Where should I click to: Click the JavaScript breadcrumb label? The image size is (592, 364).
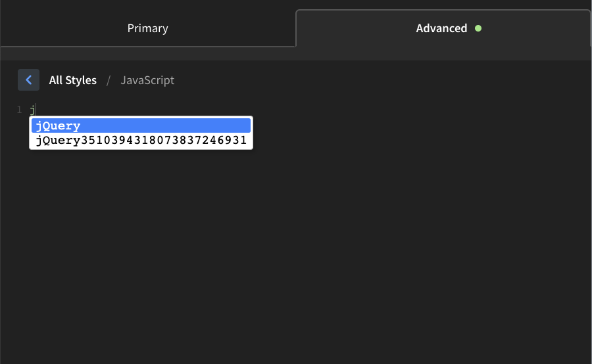pyautogui.click(x=147, y=80)
